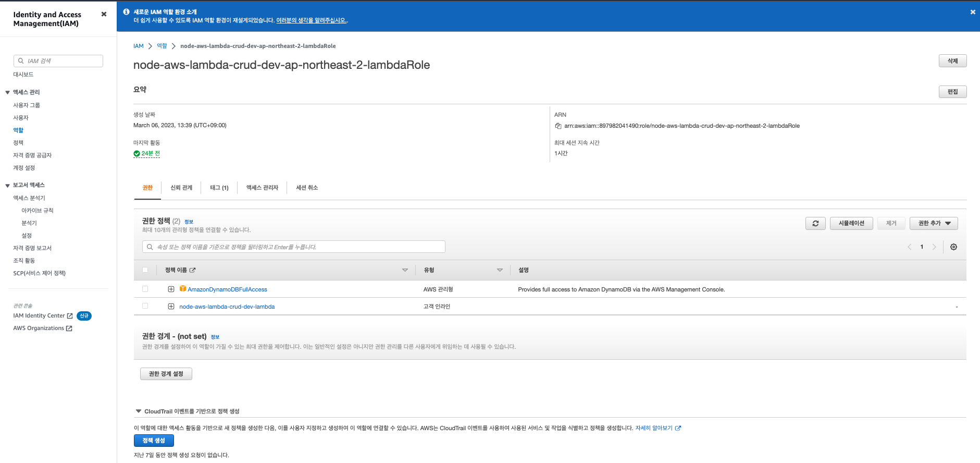The height and width of the screenshot is (463, 980).
Task: Collapse the CloudTrail policy generation section
Action: 139,411
